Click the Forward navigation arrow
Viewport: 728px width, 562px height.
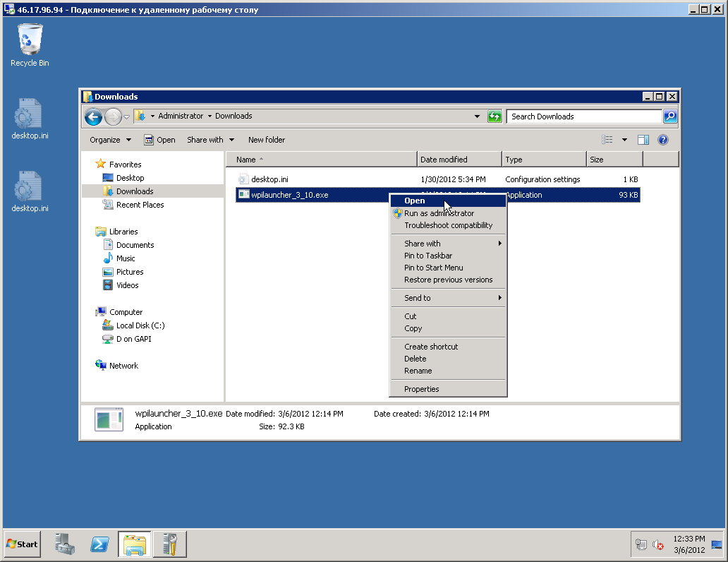113,116
